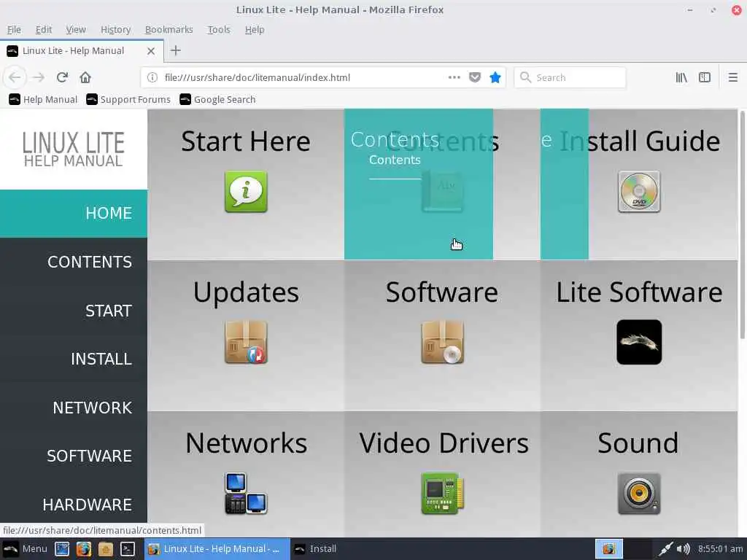Select the Linux Lite - Help Manual tab

[x=82, y=51]
